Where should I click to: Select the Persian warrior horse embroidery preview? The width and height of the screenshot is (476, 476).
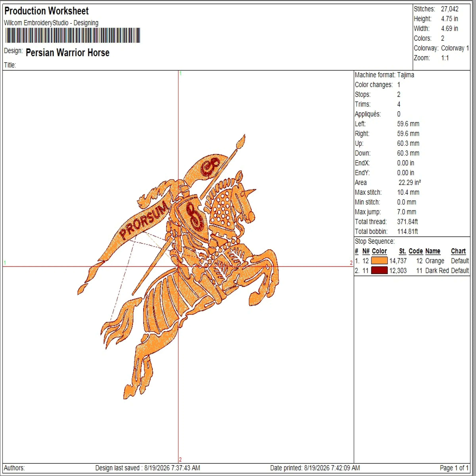point(178,267)
